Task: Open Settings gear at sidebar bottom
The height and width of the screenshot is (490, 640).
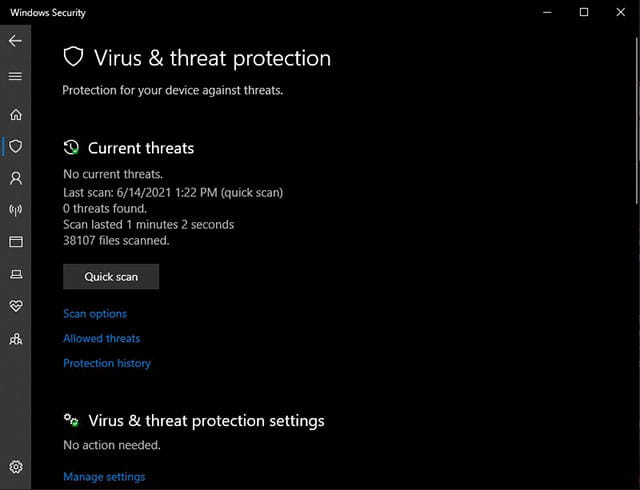Action: [16, 467]
